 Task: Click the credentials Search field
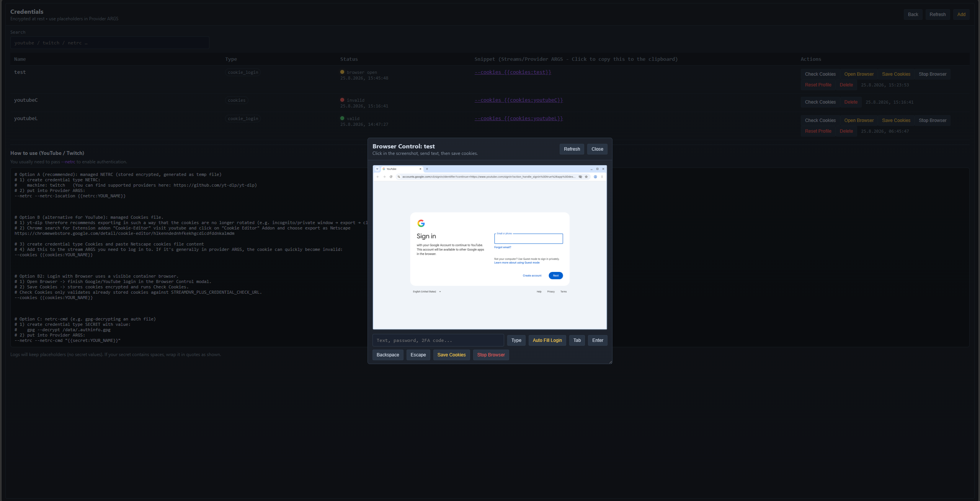point(109,43)
